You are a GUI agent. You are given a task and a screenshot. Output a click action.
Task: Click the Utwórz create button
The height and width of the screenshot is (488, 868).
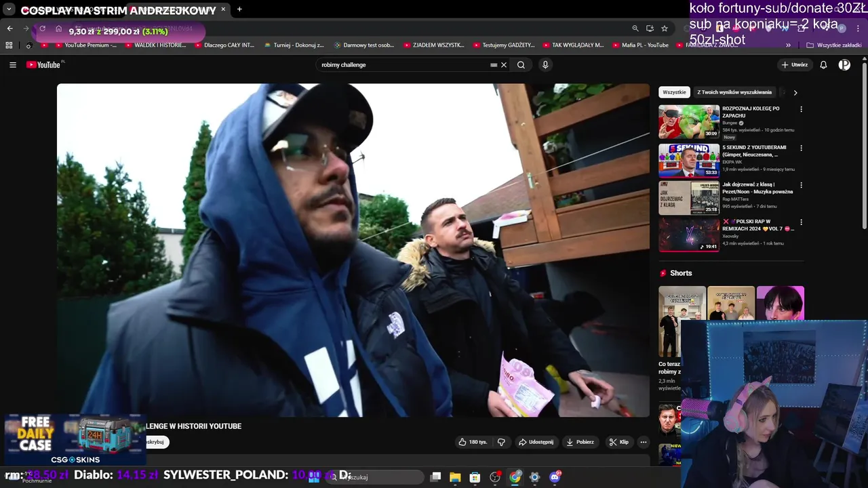[x=795, y=65]
